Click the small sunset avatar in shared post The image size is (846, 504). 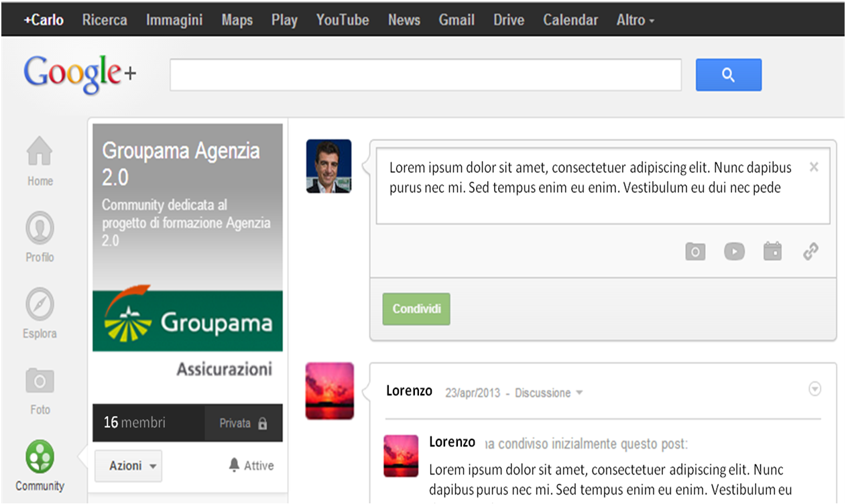tap(401, 456)
